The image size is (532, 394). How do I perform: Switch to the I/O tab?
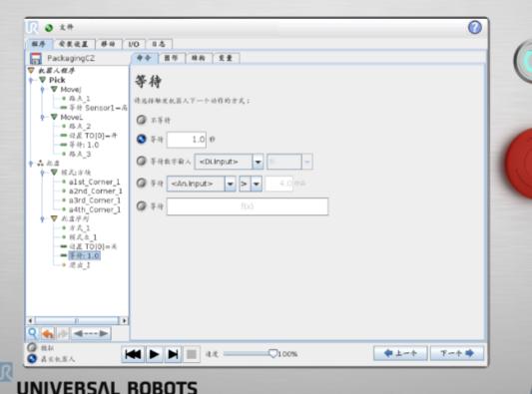coord(134,44)
